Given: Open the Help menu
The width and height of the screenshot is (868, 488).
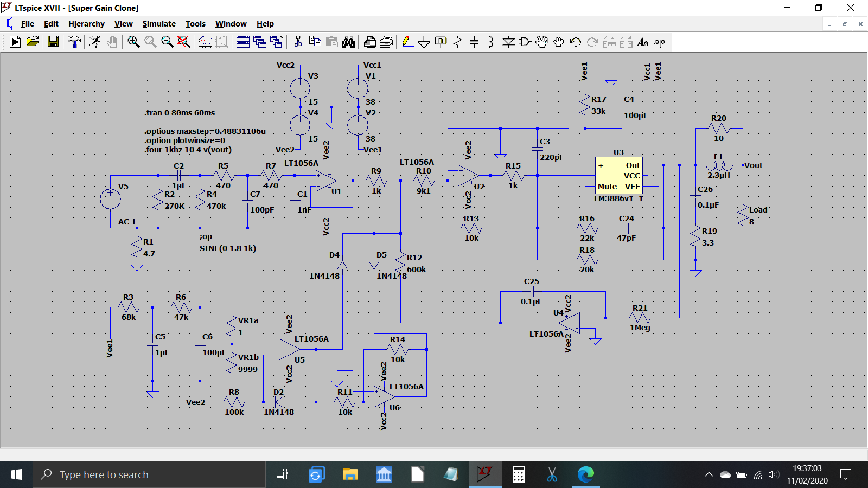Looking at the screenshot, I should click(x=265, y=24).
